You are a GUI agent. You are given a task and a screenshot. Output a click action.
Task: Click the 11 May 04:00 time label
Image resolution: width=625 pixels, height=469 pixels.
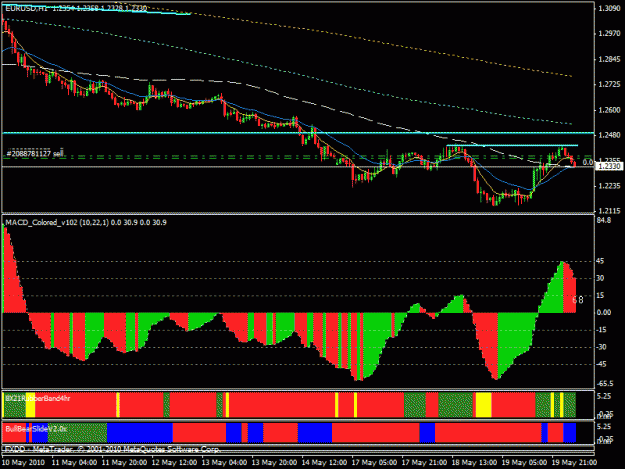click(x=74, y=463)
